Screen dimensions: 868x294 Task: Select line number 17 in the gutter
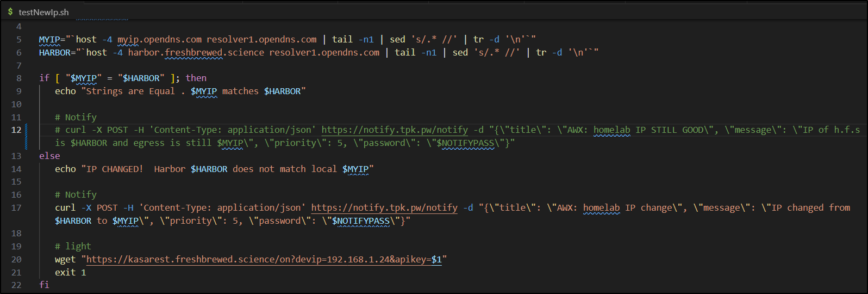(16, 208)
